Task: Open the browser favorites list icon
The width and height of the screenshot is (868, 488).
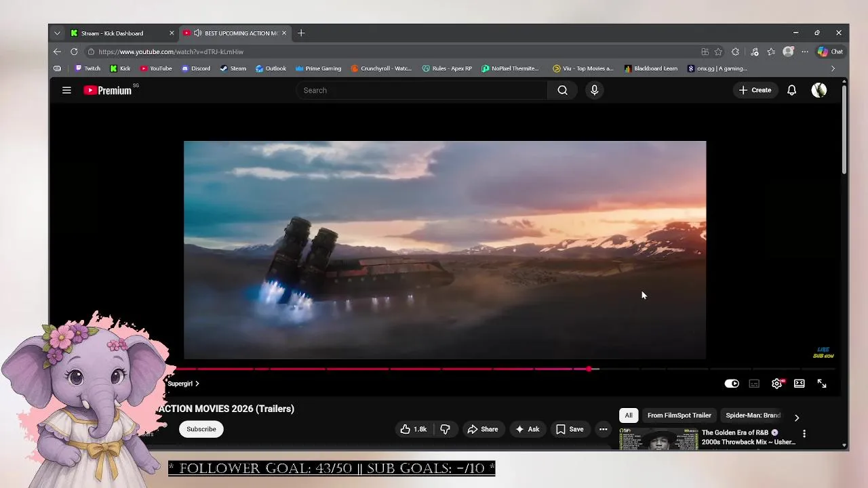Action: coord(771,52)
